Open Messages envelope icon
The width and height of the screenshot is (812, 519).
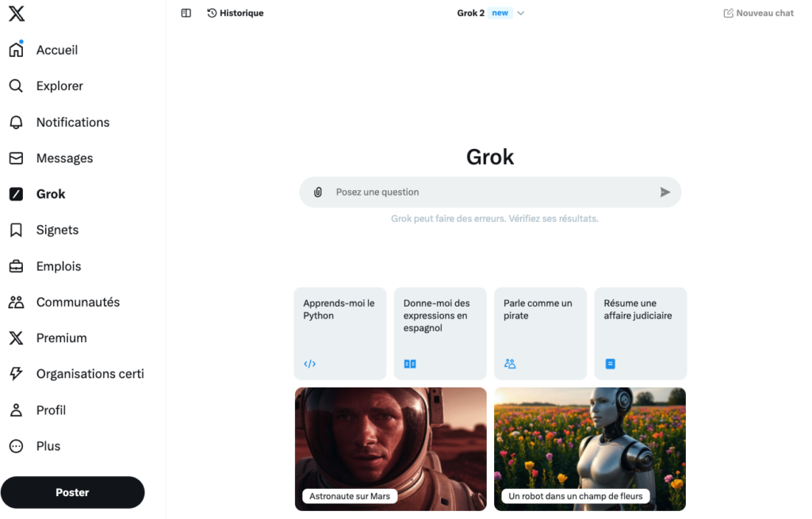point(16,158)
